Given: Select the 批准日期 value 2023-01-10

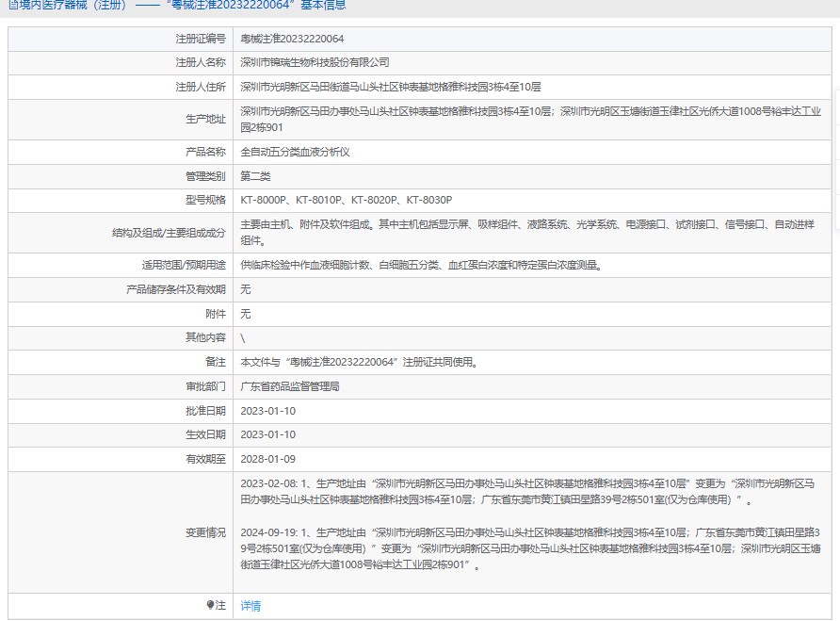Looking at the screenshot, I should tap(267, 411).
